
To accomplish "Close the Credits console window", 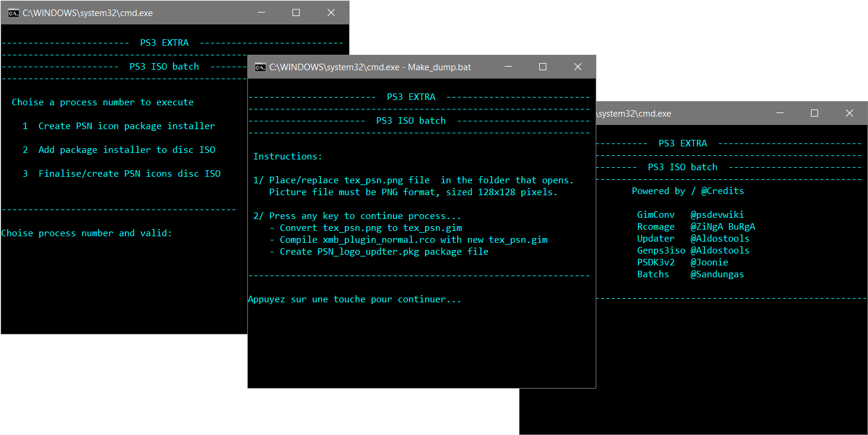I will pyautogui.click(x=850, y=113).
